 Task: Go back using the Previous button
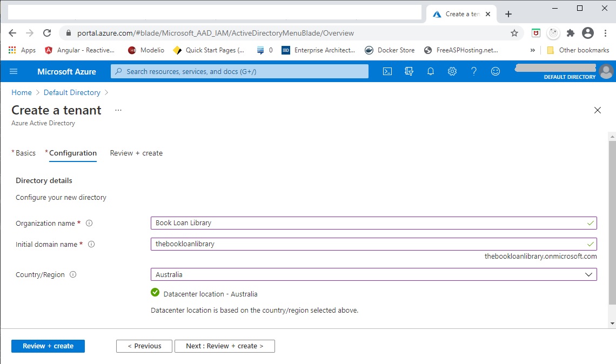tap(144, 346)
